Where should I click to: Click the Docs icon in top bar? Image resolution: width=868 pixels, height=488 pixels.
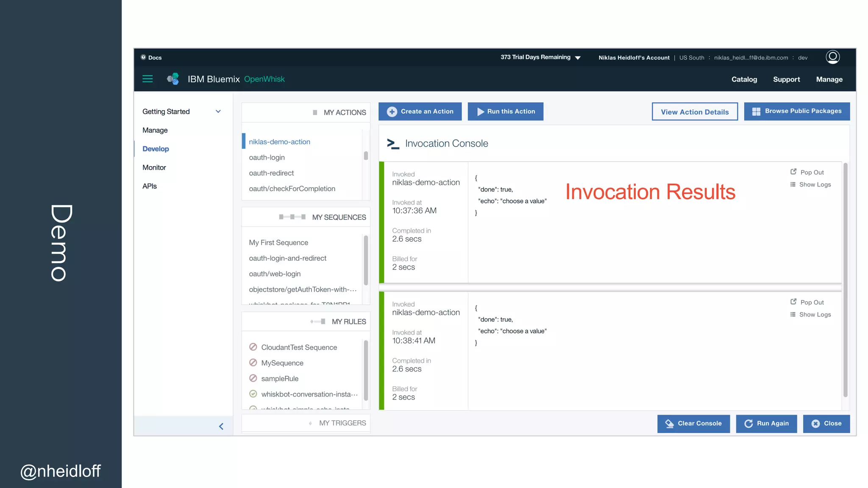[143, 57]
